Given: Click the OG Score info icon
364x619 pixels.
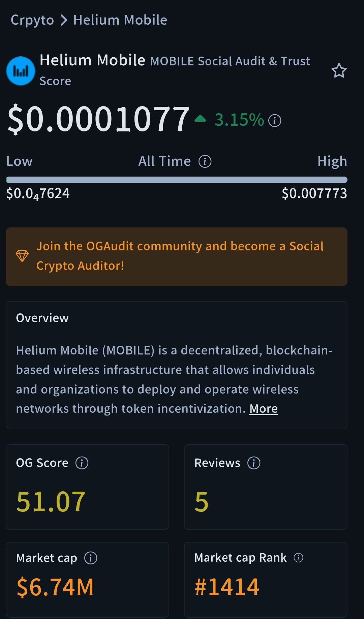Looking at the screenshot, I should point(82,463).
